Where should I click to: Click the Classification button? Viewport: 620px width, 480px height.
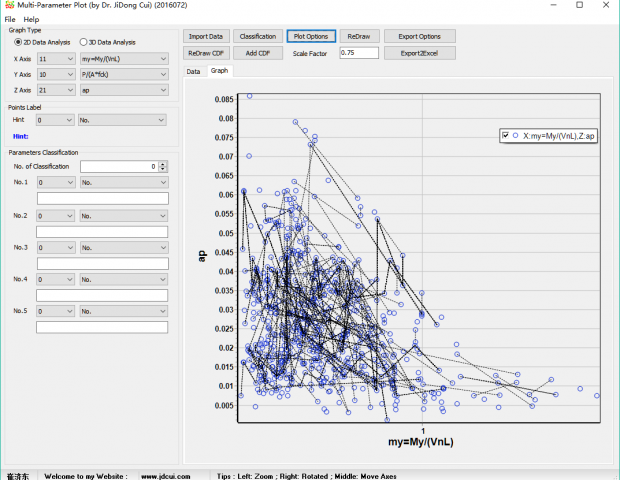coord(257,36)
